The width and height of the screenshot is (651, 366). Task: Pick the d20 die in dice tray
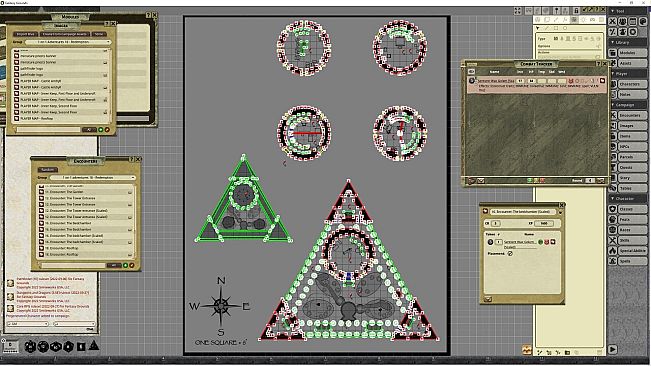[x=30, y=346]
